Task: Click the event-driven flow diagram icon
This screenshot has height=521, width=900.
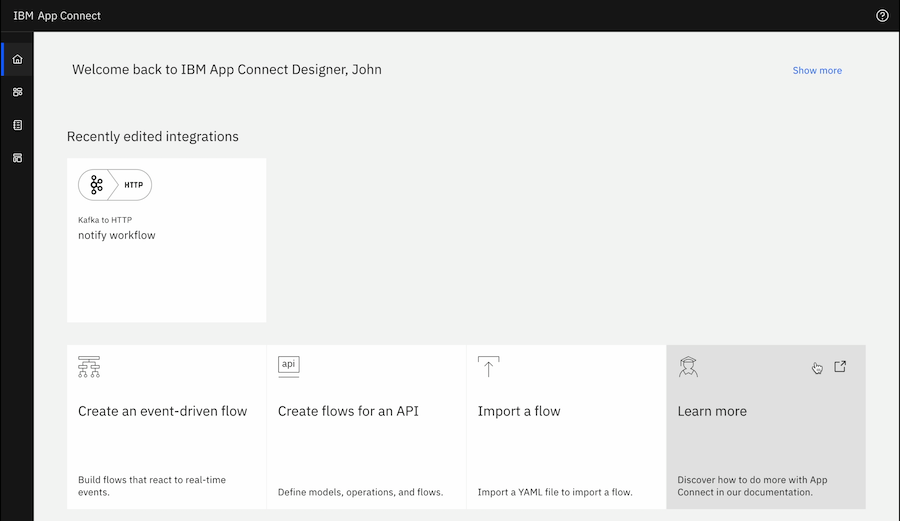Action: [x=89, y=367]
